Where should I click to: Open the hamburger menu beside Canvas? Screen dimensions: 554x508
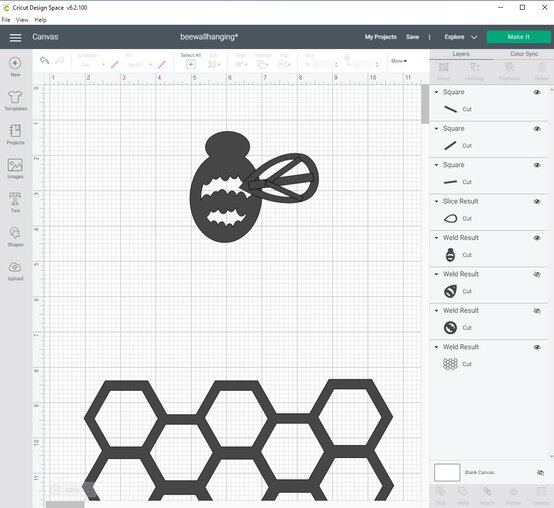coord(15,37)
